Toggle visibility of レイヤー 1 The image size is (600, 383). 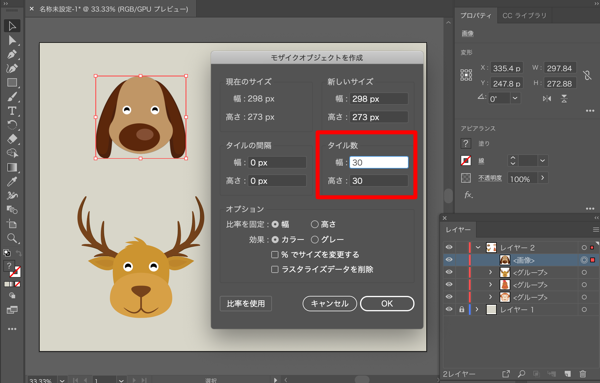pyautogui.click(x=449, y=309)
